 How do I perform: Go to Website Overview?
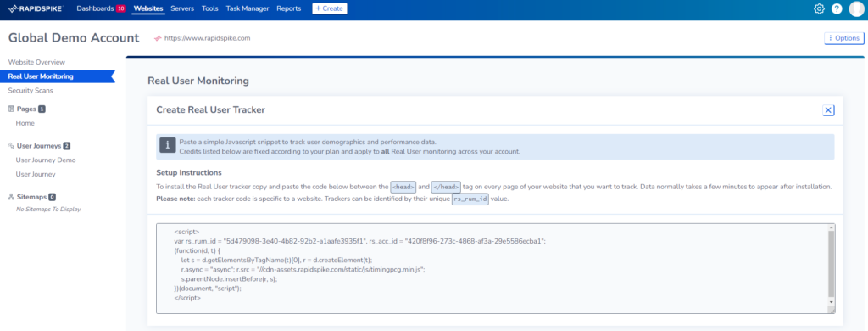[x=36, y=62]
